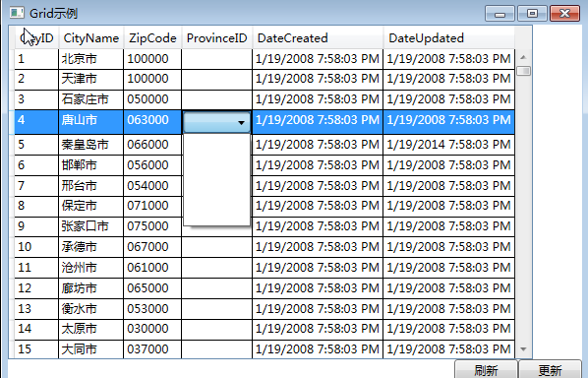Image resolution: width=588 pixels, height=378 pixels.
Task: Select the empty ProvinceID cell for 天津市
Action: (217, 79)
